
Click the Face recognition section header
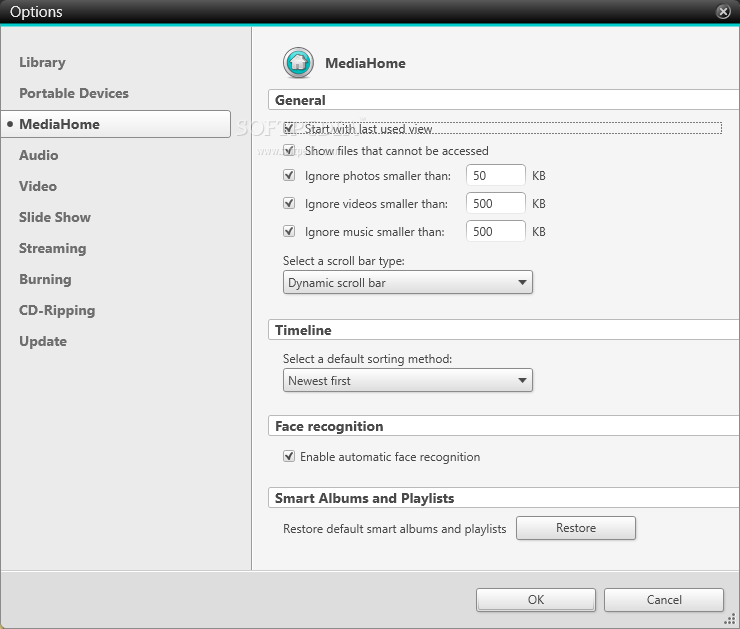pos(503,426)
